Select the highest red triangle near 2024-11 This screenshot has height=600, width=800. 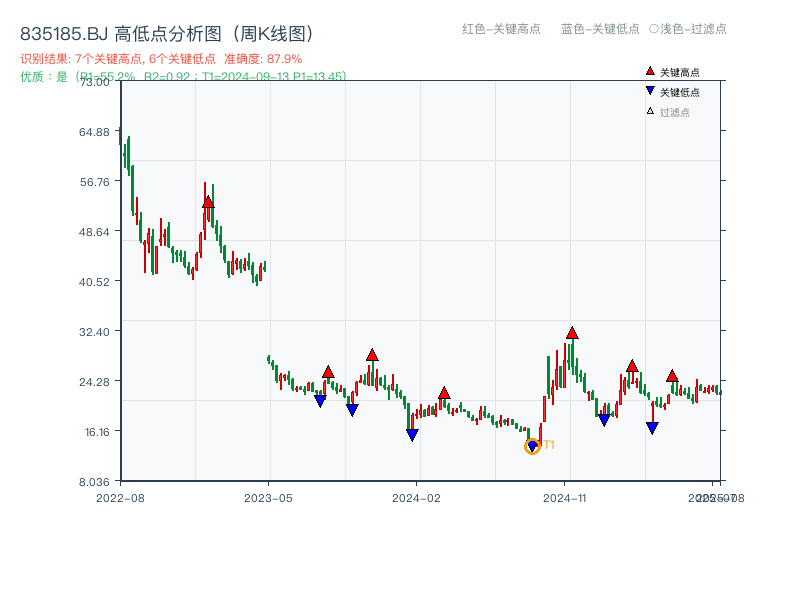572,332
